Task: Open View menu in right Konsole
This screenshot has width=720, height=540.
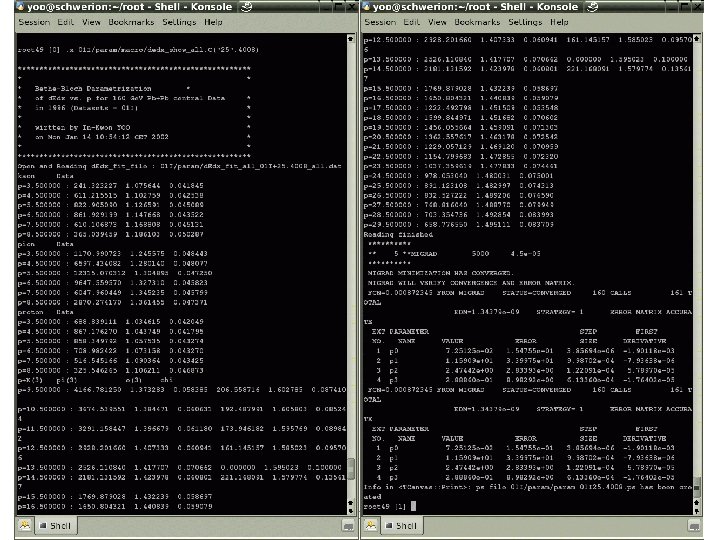Action: (437, 22)
